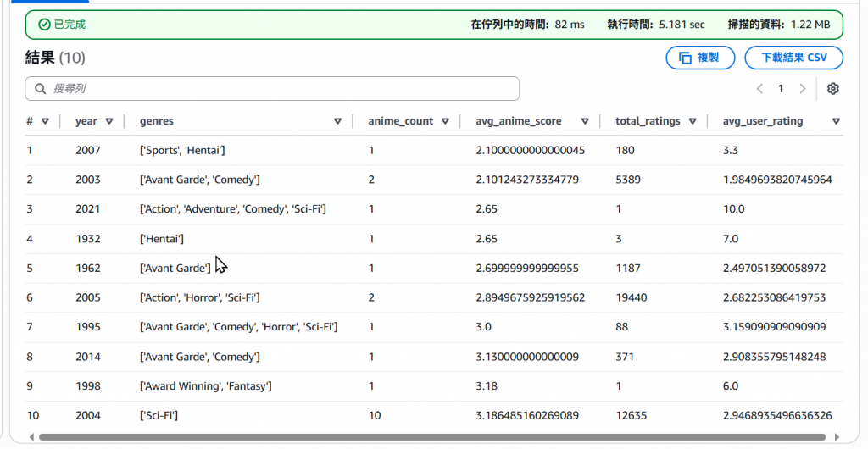The width and height of the screenshot is (868, 449).
Task: Go to next results page arrow
Action: tap(802, 88)
